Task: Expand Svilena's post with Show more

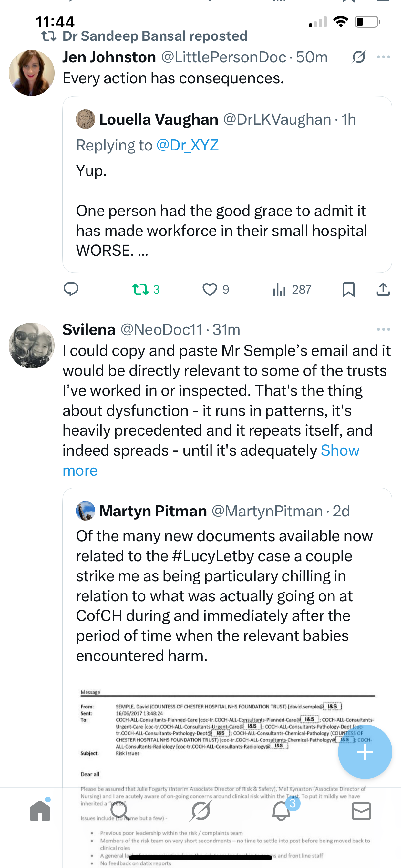Action: pos(340,450)
